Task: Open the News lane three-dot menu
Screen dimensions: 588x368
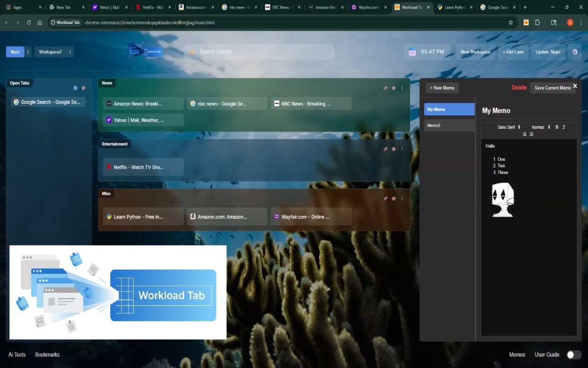Action: [x=402, y=88]
